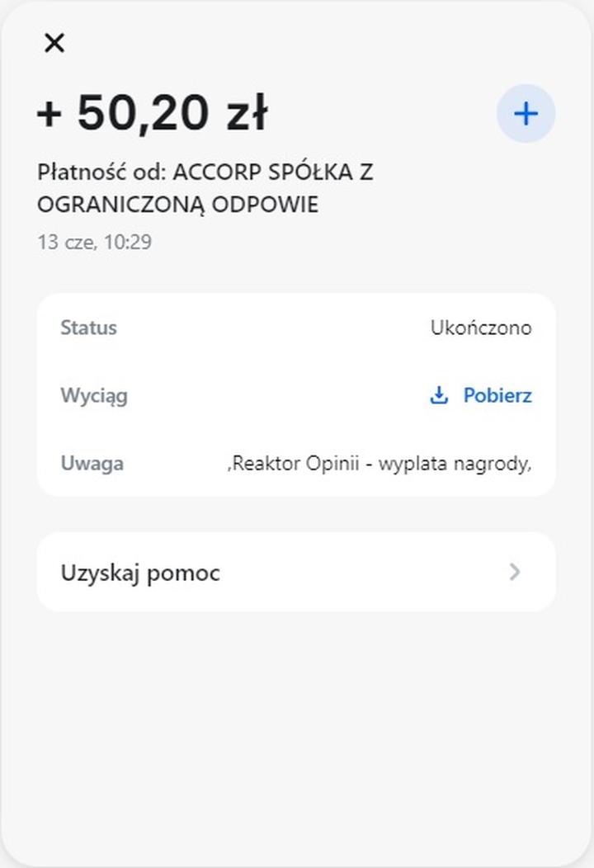594x868 pixels.
Task: Click the transaction amount 50,20 zł
Action: coord(148,112)
